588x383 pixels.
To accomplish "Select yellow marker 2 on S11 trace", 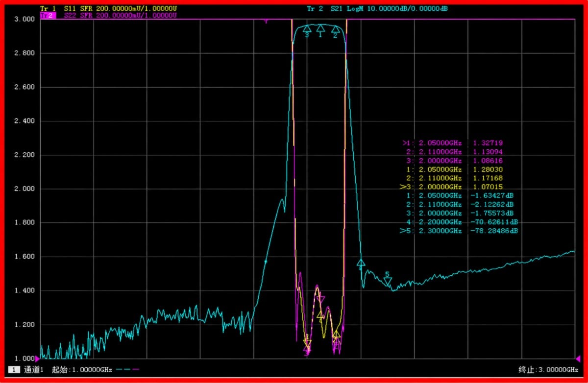I will click(336, 334).
